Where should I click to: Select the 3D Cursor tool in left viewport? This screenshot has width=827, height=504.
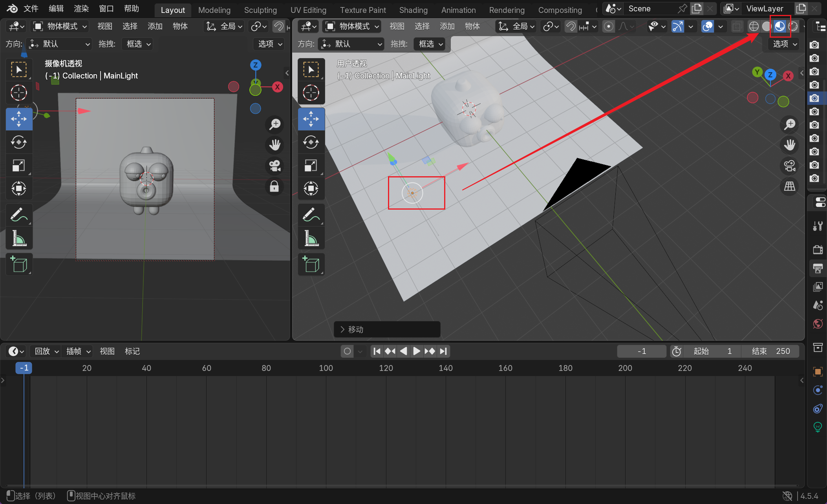[x=19, y=93]
